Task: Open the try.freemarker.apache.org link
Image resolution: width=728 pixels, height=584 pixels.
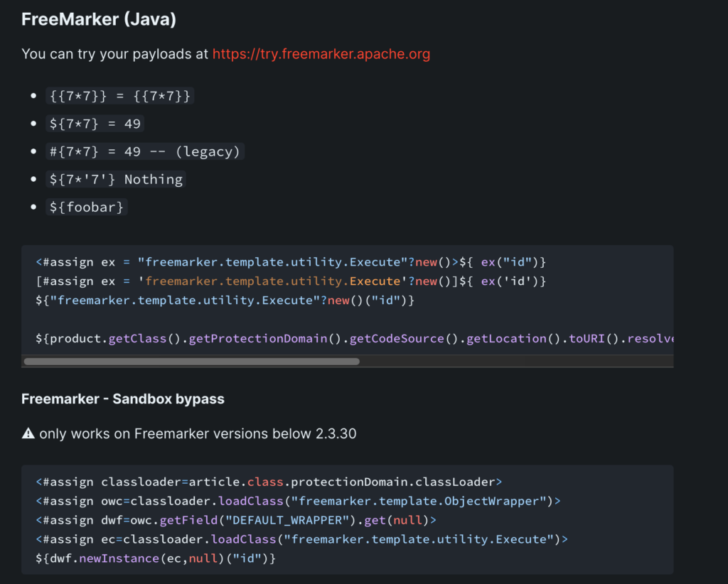Action: coord(321,54)
